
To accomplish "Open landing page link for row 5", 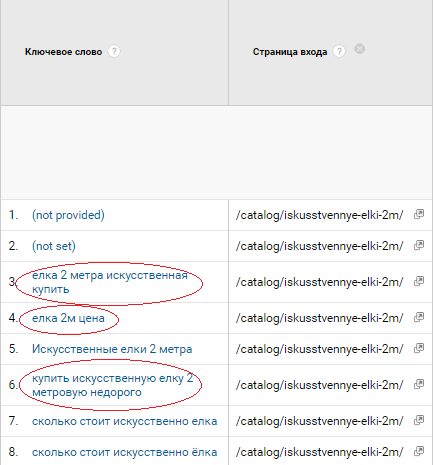I will tap(419, 348).
